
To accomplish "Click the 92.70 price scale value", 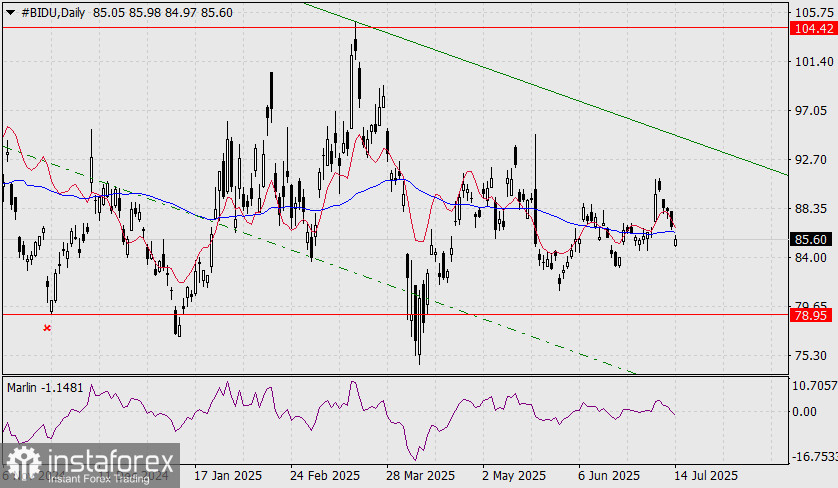I will point(811,159).
